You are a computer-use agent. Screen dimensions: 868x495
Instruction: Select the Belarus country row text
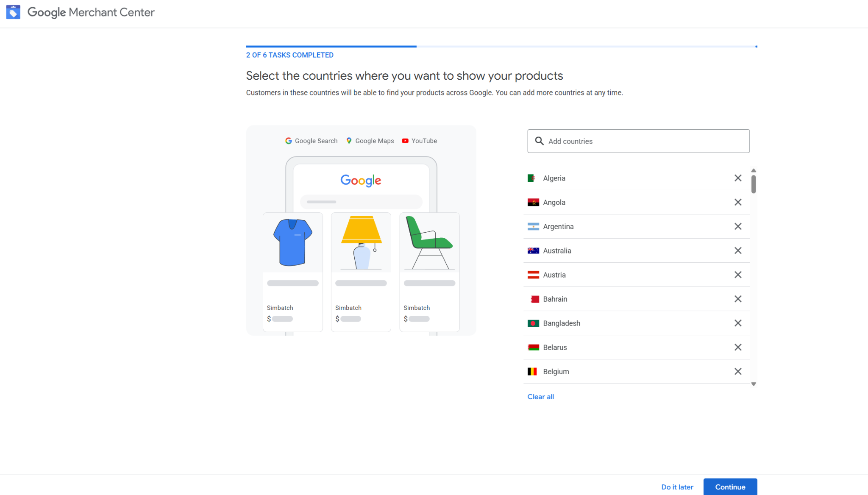click(555, 347)
